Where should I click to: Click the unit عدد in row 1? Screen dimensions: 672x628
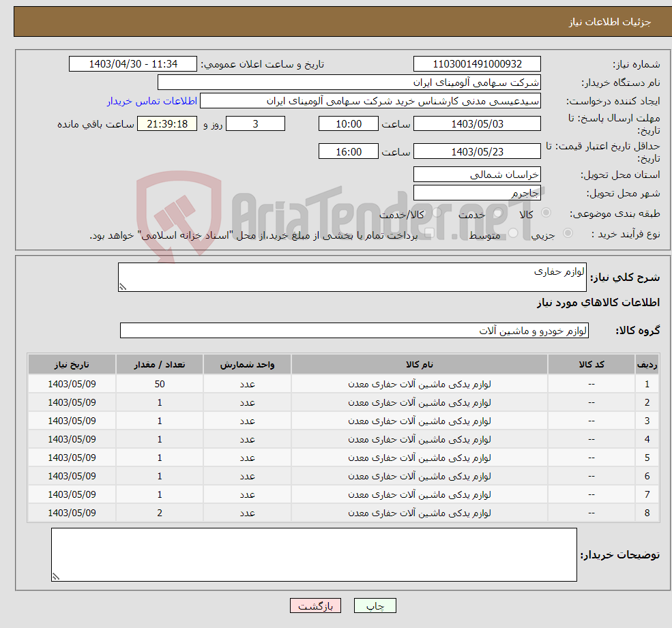[x=247, y=385]
